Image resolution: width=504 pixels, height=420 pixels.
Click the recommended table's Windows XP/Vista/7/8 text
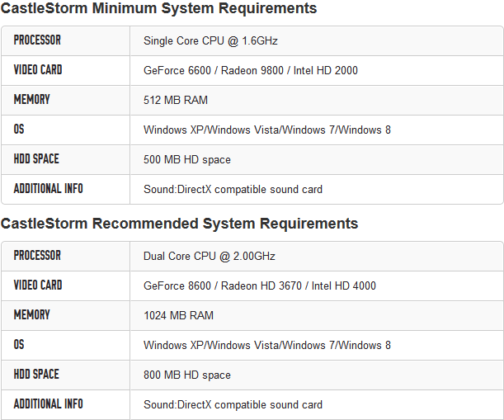point(267,345)
